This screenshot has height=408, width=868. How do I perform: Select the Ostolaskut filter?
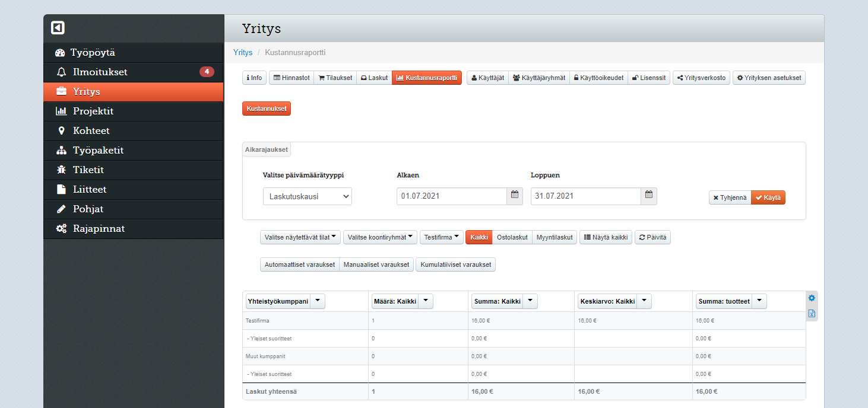coord(512,237)
